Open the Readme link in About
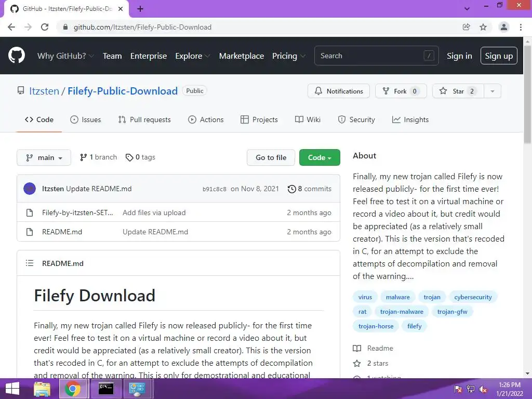 click(x=373, y=348)
